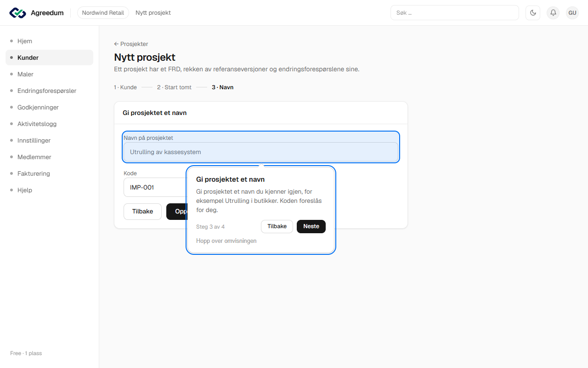The width and height of the screenshot is (588, 368).
Task: Open Medlemmer in the sidebar
Action: 49,157
